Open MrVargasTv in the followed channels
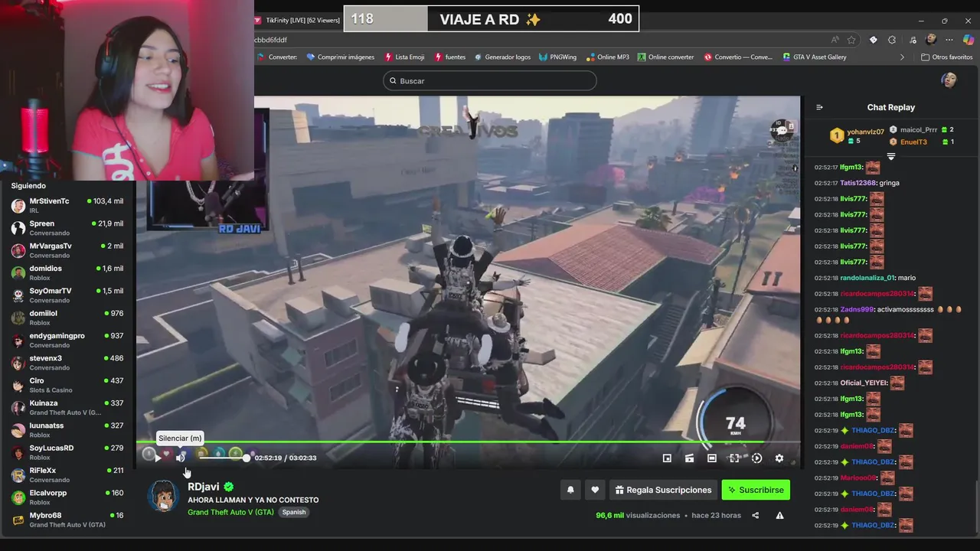 (67, 250)
